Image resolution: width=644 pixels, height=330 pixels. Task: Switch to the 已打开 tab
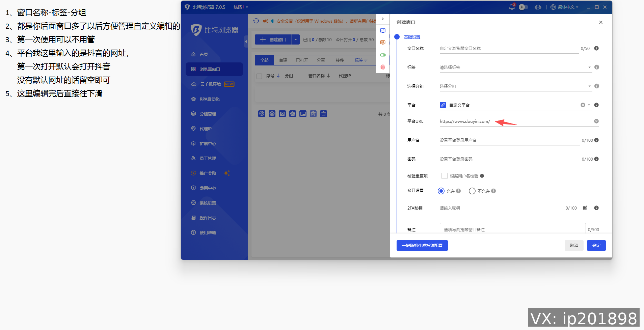(x=302, y=60)
